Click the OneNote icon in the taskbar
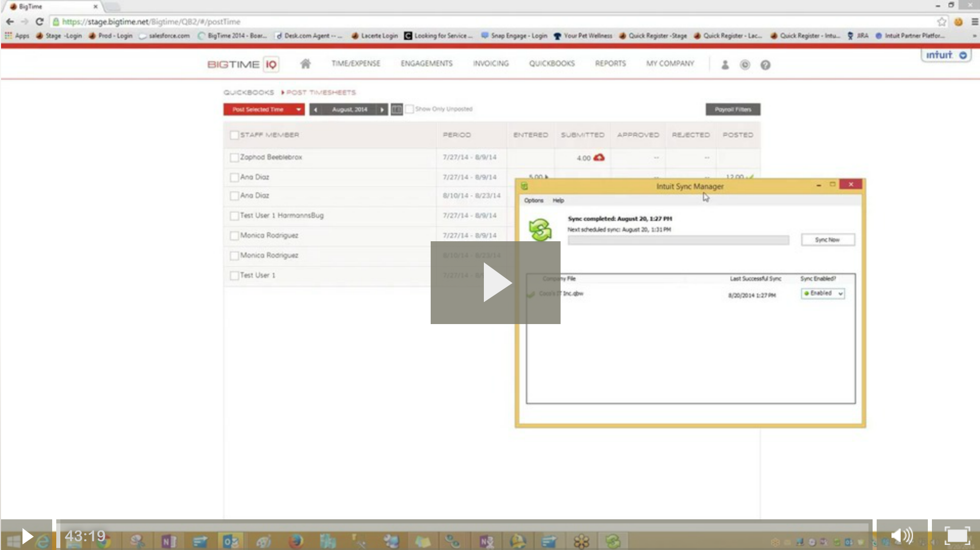 click(168, 541)
